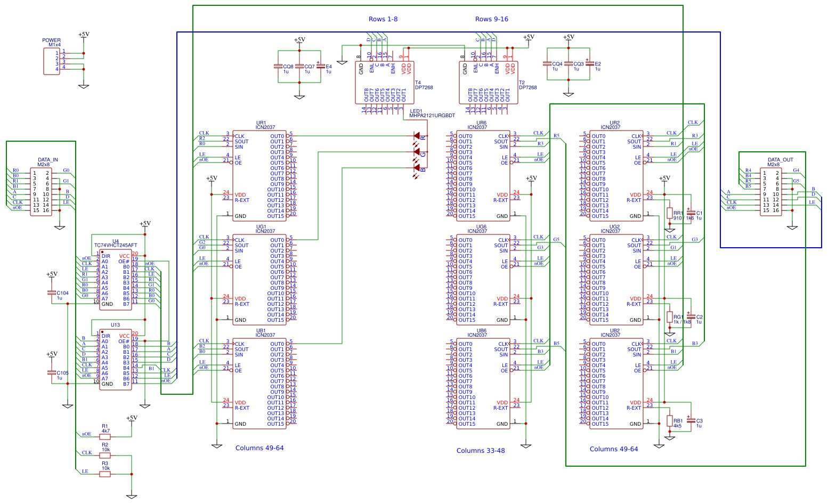Pick the UR2 reference designator
828x504 pixels.
(615, 123)
